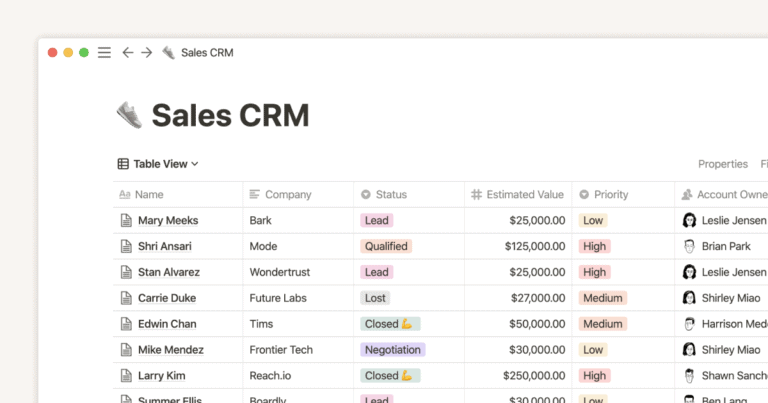768x403 pixels.
Task: Click the Negotiation status tag
Action: coord(393,350)
